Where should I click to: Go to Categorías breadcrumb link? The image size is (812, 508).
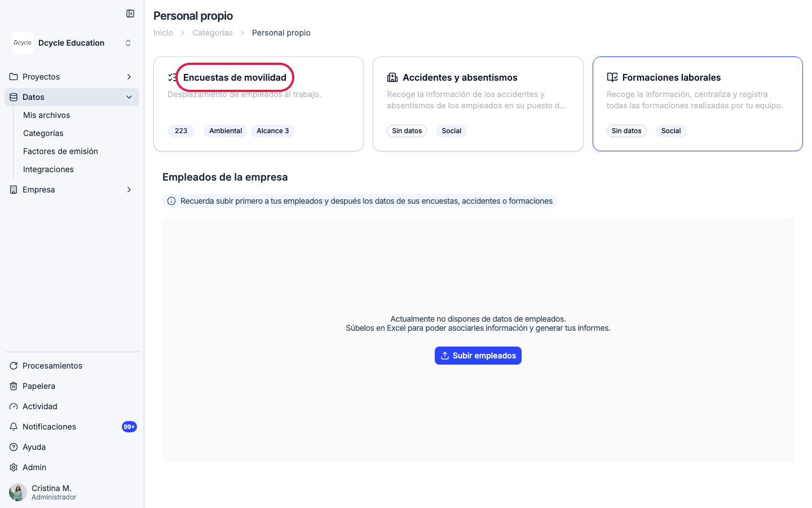coord(213,33)
